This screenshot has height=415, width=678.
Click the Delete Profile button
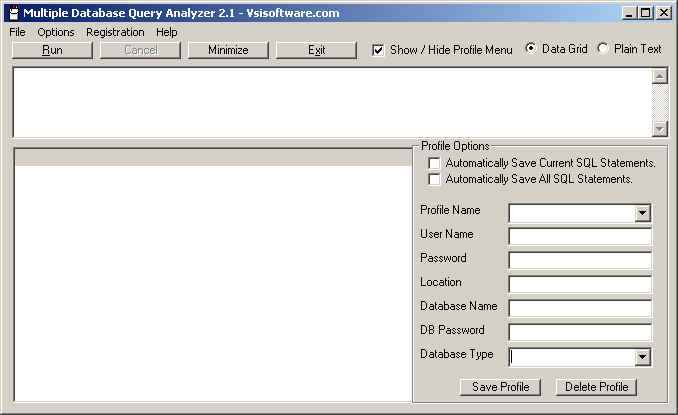pyautogui.click(x=596, y=387)
